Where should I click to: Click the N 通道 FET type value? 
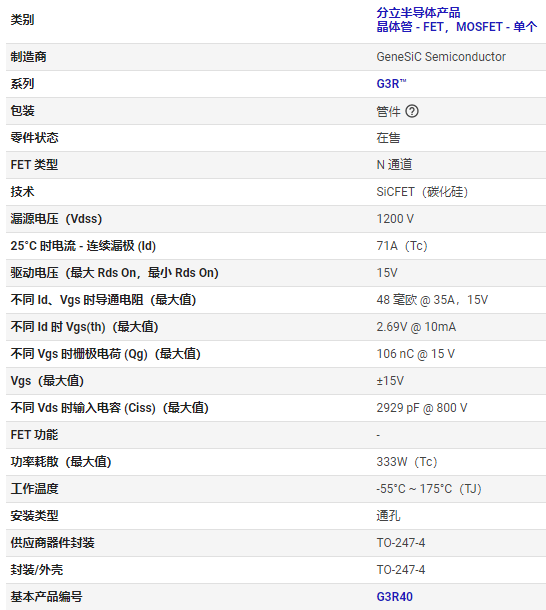tap(394, 165)
